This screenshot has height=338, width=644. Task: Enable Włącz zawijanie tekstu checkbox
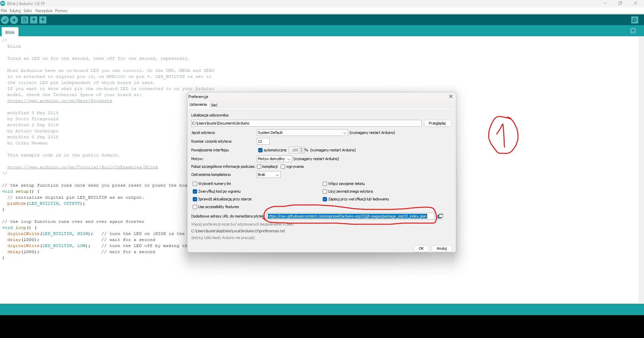pos(325,184)
